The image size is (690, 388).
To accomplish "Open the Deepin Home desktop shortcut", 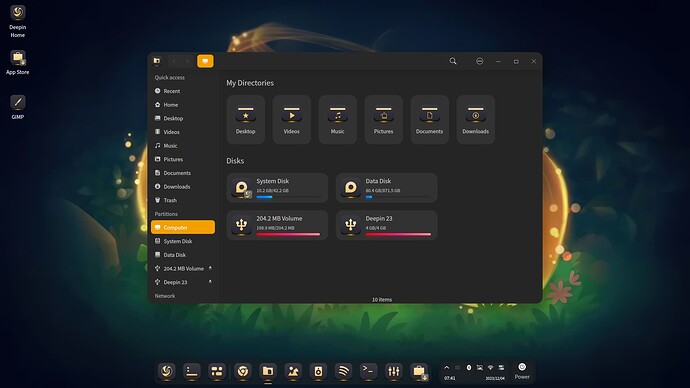I will [18, 22].
